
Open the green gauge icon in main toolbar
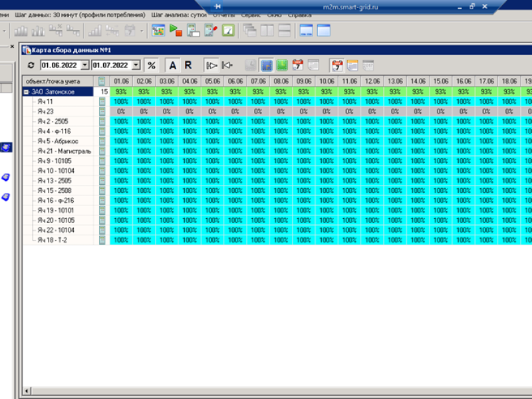click(x=228, y=31)
